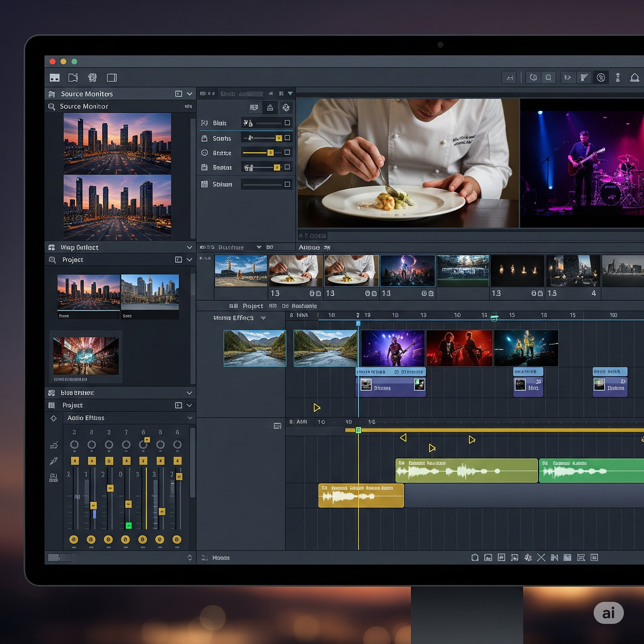This screenshot has height=644, width=644.
Task: Click the circular refresh icon in top toolbar
Action: pyautogui.click(x=533, y=78)
